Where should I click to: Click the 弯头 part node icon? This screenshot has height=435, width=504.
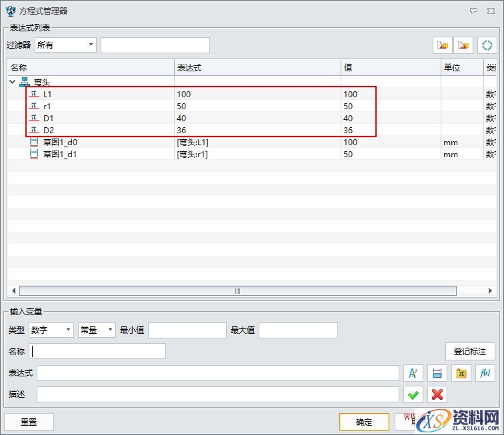click(x=25, y=82)
